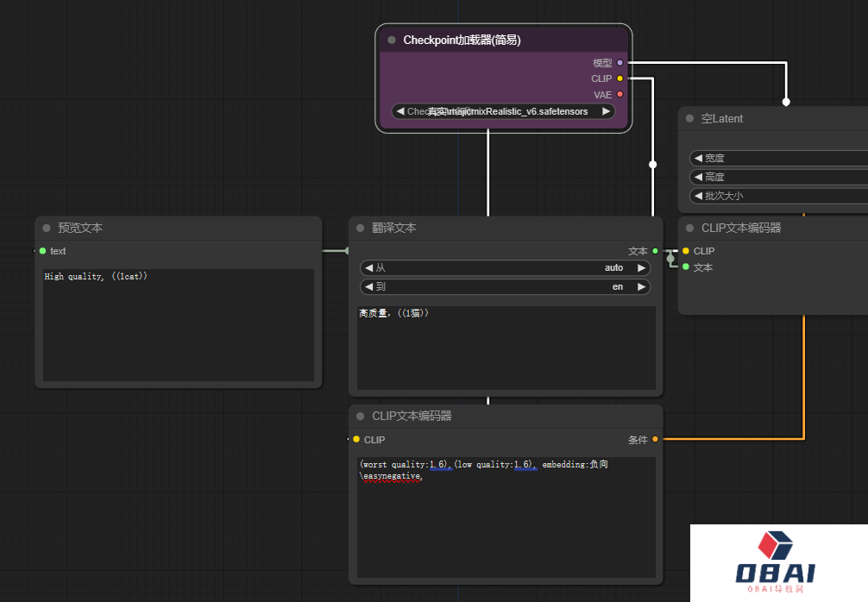The image size is (868, 602).
Task: Click the right CLIP文本编码器 node title
Action: 741,228
